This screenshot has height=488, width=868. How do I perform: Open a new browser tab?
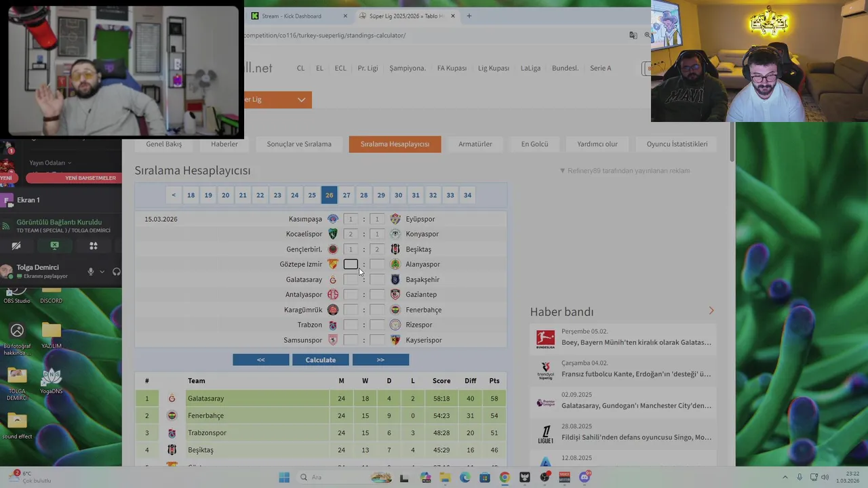pyautogui.click(x=469, y=16)
